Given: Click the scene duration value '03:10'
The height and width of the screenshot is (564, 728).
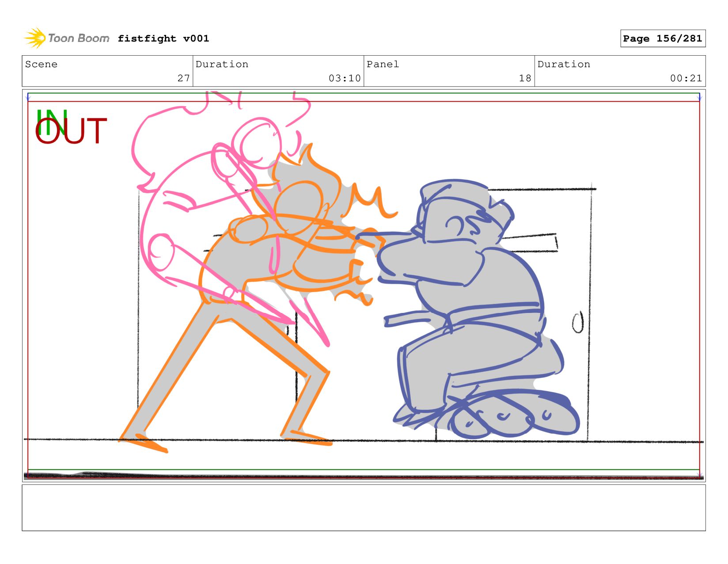Looking at the screenshot, I should 345,78.
